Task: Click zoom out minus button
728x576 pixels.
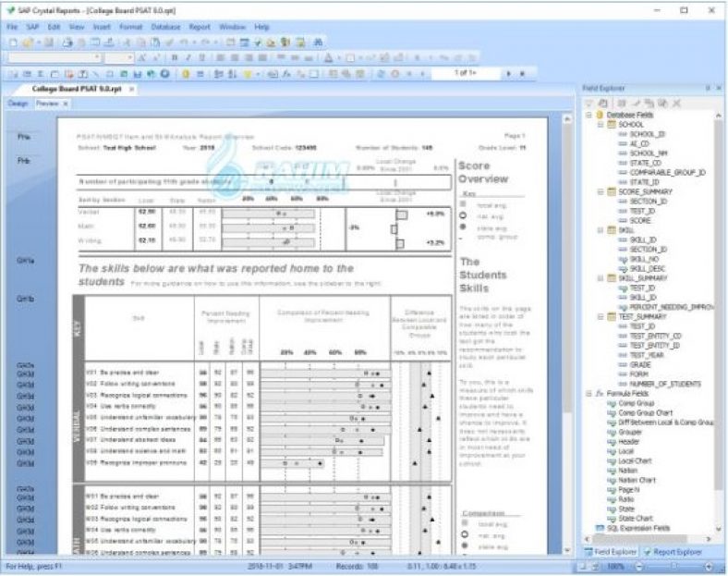Action: click(639, 566)
